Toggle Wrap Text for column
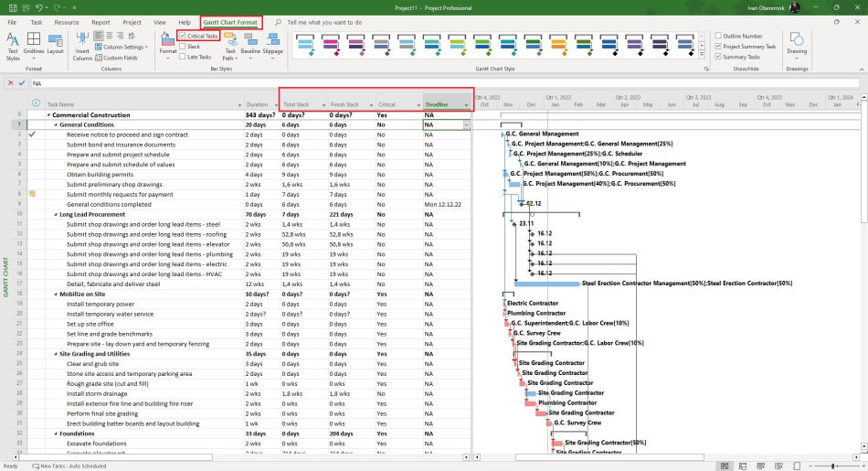The image size is (868, 471). pyautogui.click(x=132, y=36)
